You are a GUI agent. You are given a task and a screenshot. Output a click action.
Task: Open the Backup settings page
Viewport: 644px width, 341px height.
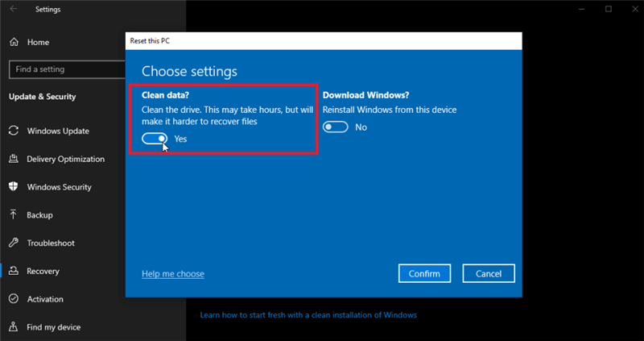point(39,215)
